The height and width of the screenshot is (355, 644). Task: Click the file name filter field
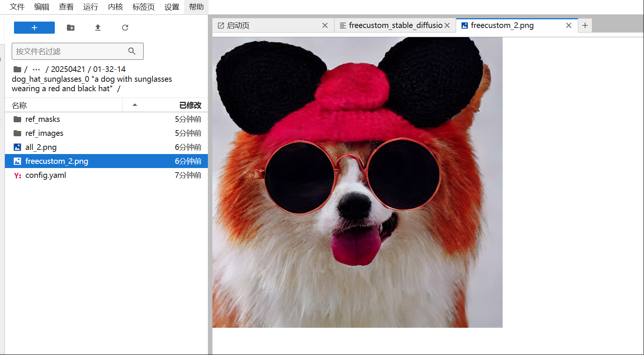[x=70, y=51]
